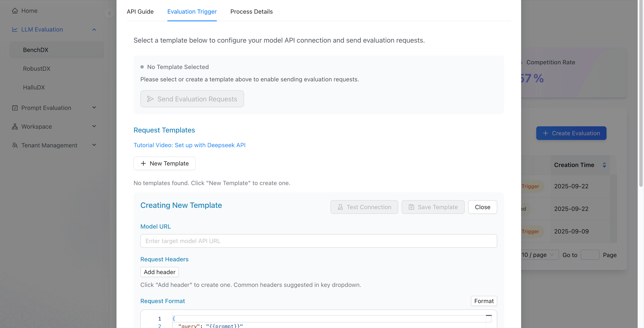Open the Deepseek API tutorial video link
The height and width of the screenshot is (328, 644).
click(x=189, y=145)
